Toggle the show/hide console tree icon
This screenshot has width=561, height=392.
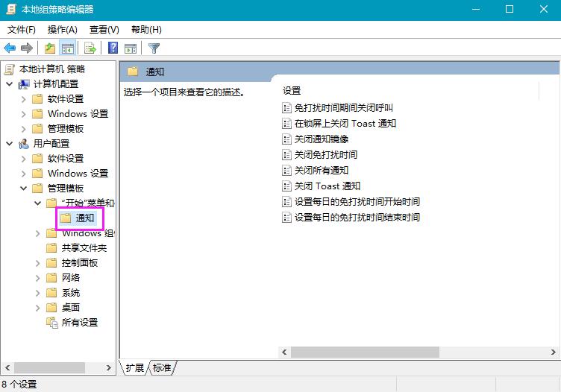[x=68, y=48]
